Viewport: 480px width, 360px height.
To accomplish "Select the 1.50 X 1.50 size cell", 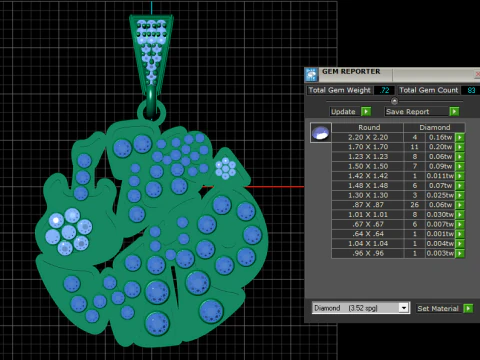I will (368, 166).
